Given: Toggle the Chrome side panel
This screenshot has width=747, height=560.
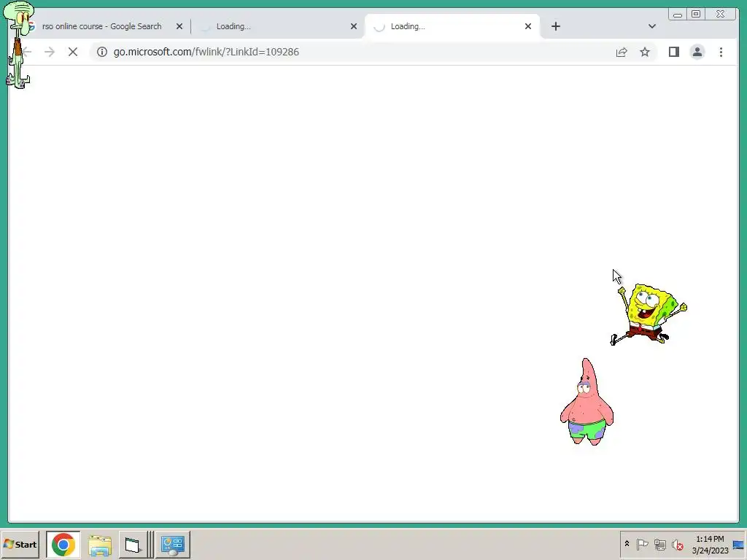Looking at the screenshot, I should coord(673,52).
